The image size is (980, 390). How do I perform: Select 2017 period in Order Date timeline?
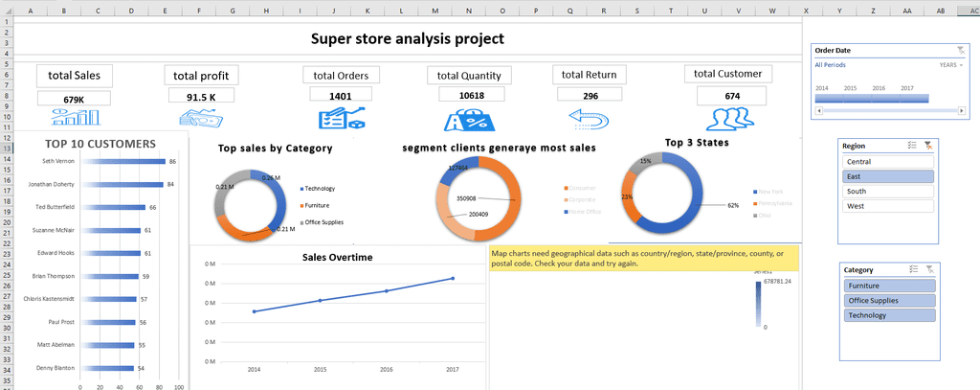pos(914,99)
